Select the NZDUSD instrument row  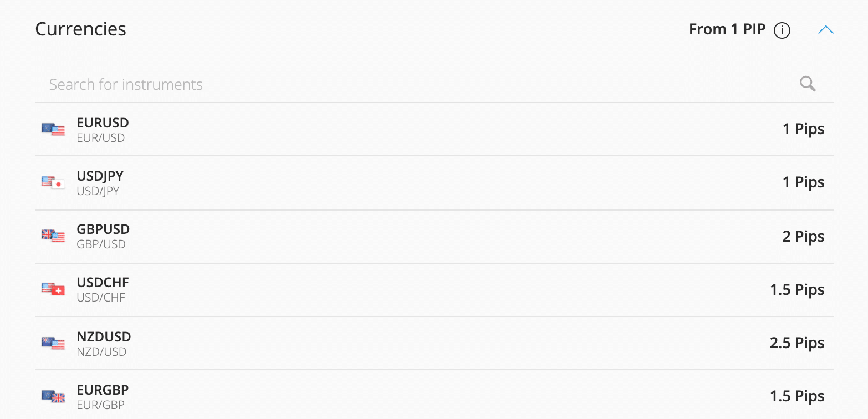(x=388, y=342)
